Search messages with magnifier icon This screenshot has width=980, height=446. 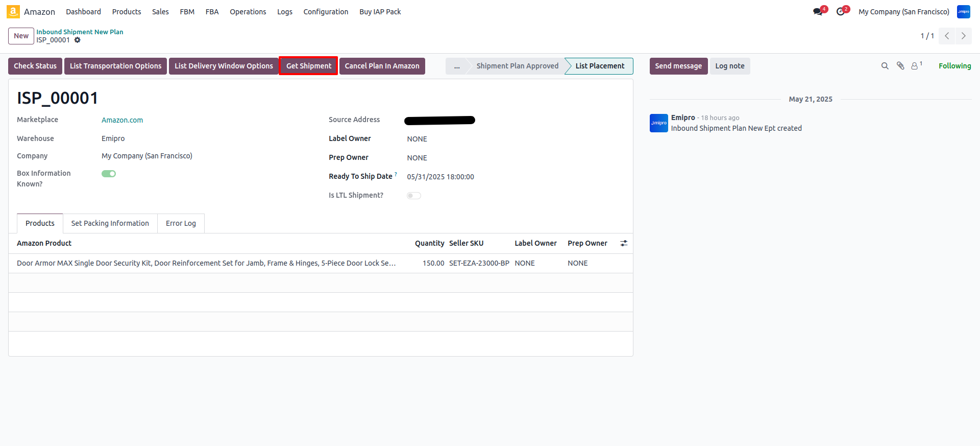(x=885, y=66)
